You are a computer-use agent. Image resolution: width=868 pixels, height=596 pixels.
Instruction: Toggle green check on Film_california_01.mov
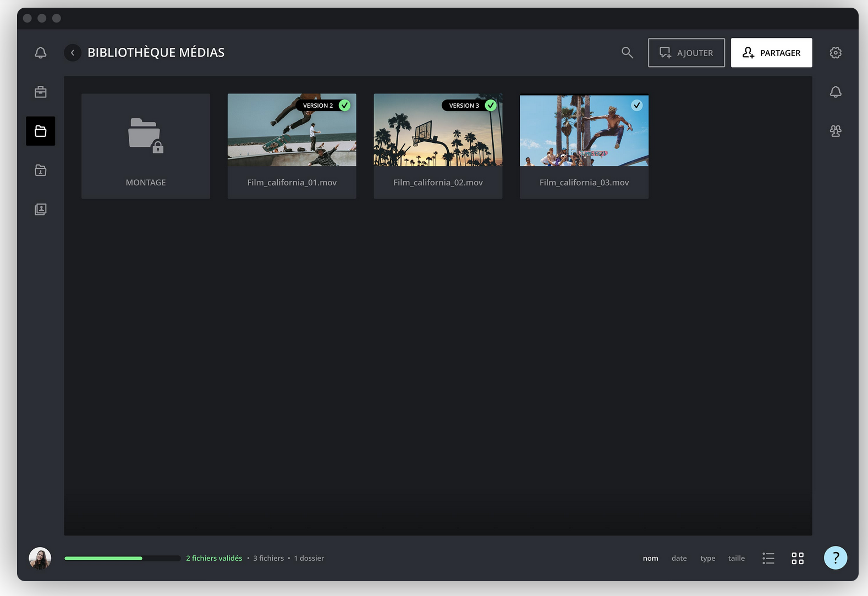pyautogui.click(x=344, y=106)
